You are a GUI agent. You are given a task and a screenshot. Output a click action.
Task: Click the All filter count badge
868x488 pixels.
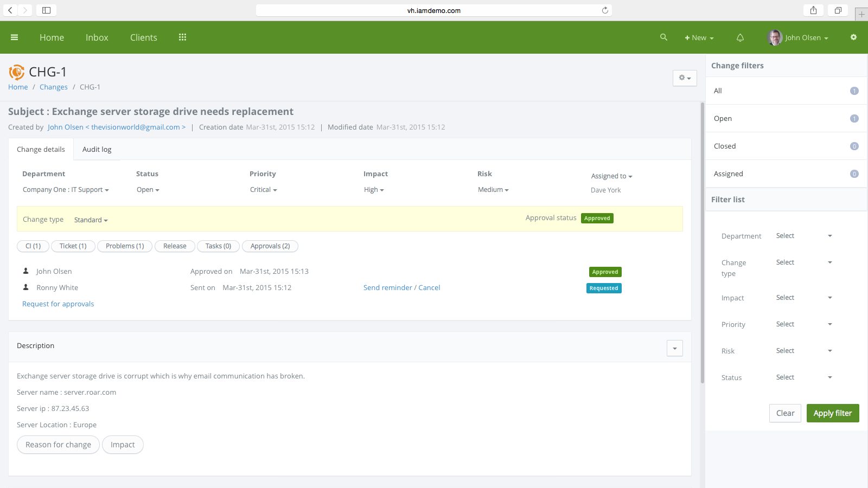[x=854, y=91]
